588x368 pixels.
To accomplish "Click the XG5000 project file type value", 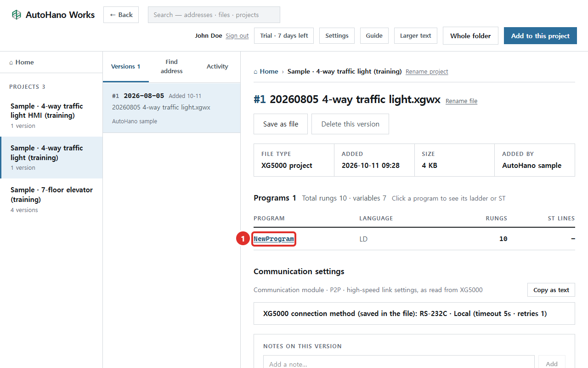I will 287,166.
